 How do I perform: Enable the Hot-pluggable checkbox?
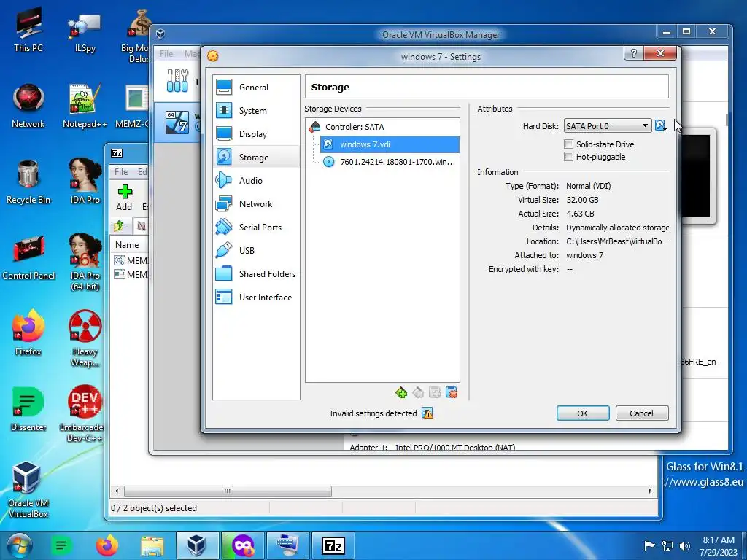coord(568,157)
